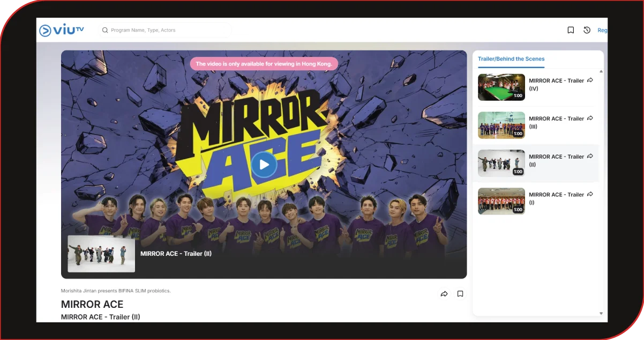Click the partially visible register link in the top bar

click(x=602, y=30)
